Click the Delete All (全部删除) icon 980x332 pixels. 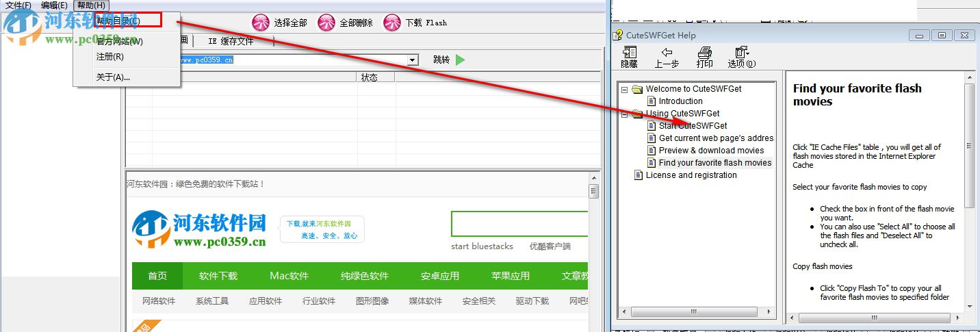click(x=326, y=23)
